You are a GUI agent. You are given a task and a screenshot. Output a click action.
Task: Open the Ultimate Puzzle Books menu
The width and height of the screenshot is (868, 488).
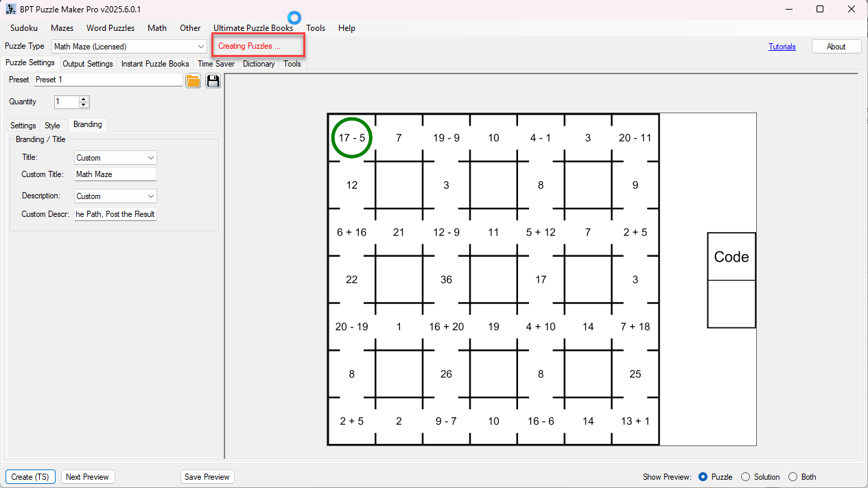[x=253, y=28]
